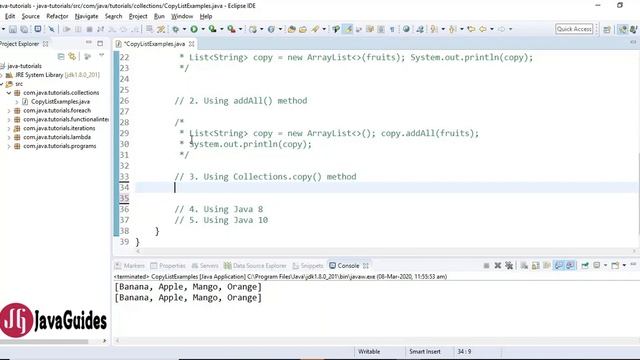
Task: Open the Run button dropdown arrow
Action: tap(203, 29)
